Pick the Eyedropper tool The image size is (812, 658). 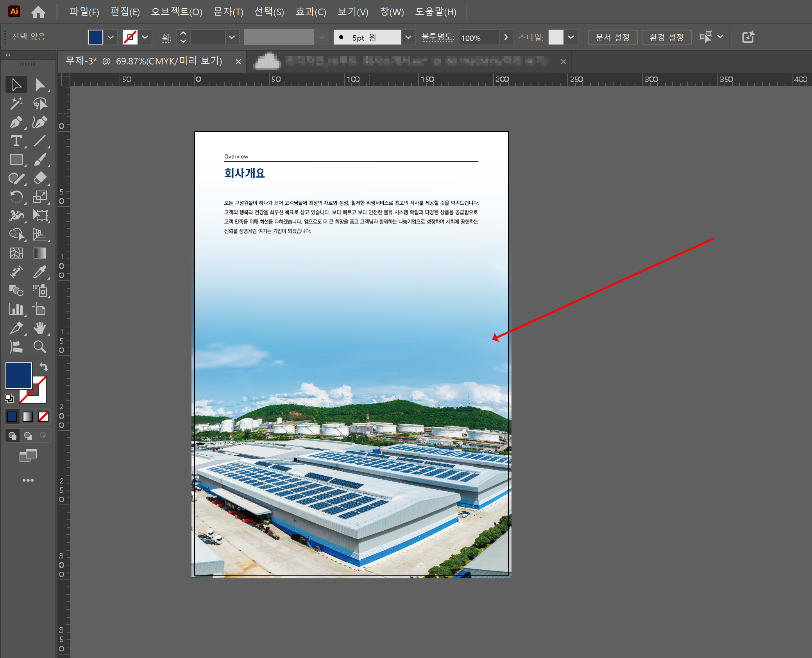pyautogui.click(x=39, y=272)
